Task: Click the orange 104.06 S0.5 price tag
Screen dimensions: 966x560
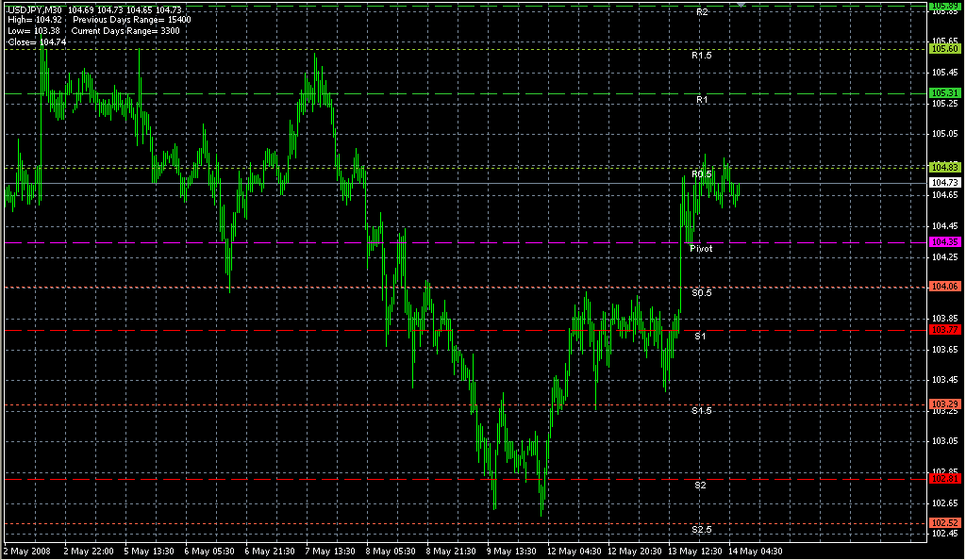Action: click(x=945, y=286)
